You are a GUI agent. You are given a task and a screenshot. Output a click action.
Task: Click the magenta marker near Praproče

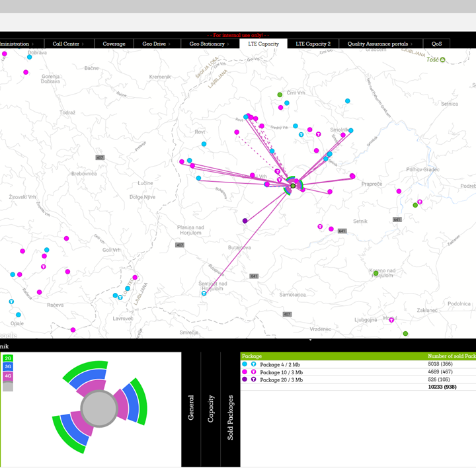[352, 176]
